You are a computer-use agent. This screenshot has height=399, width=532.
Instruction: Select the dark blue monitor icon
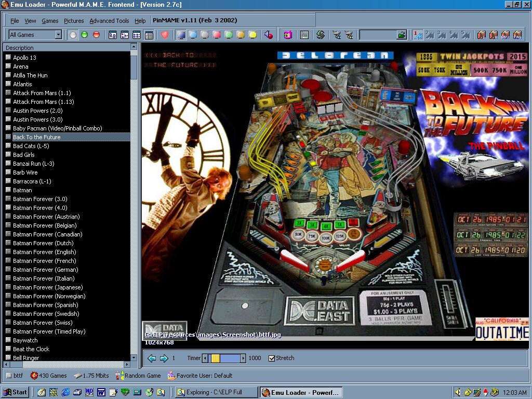[x=181, y=35]
